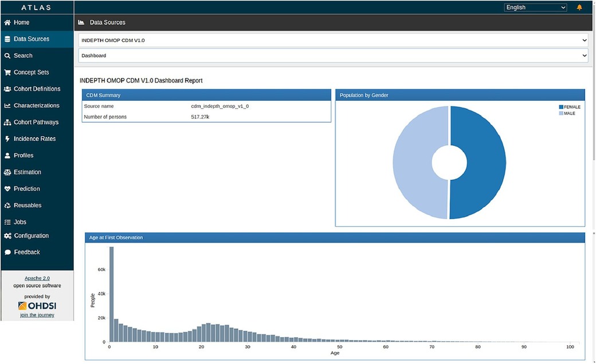Click the Home house icon
Image resolution: width=596 pixels, height=364 pixels.
click(7, 22)
